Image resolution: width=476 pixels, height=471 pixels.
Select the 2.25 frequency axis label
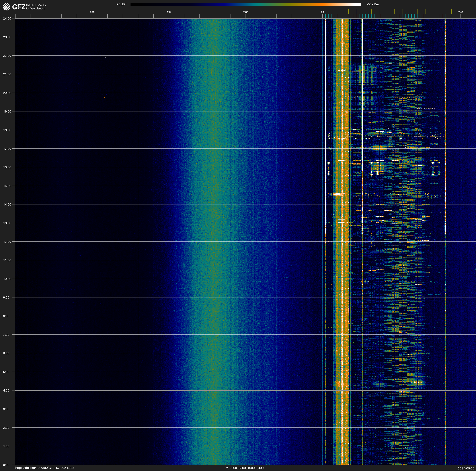point(92,12)
